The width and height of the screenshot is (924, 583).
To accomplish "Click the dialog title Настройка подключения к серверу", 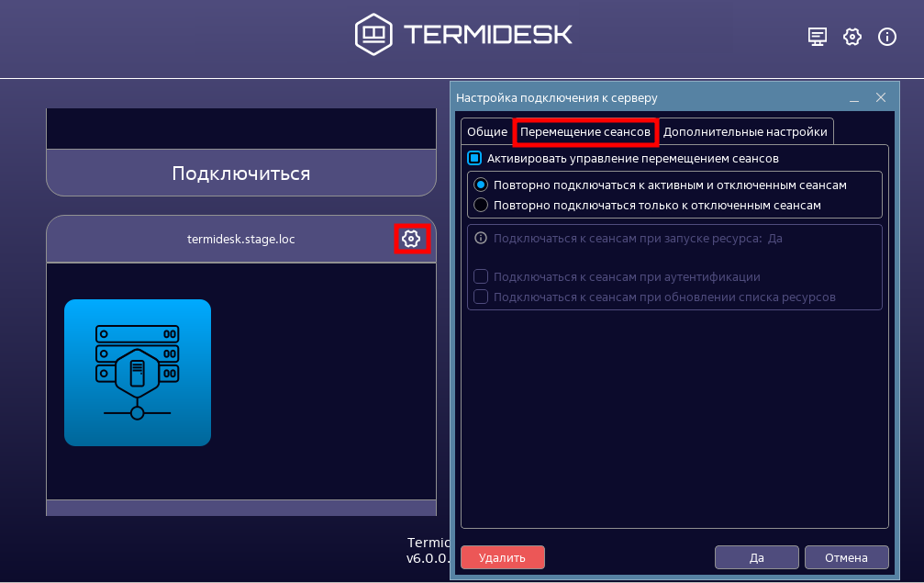I will pos(557,98).
